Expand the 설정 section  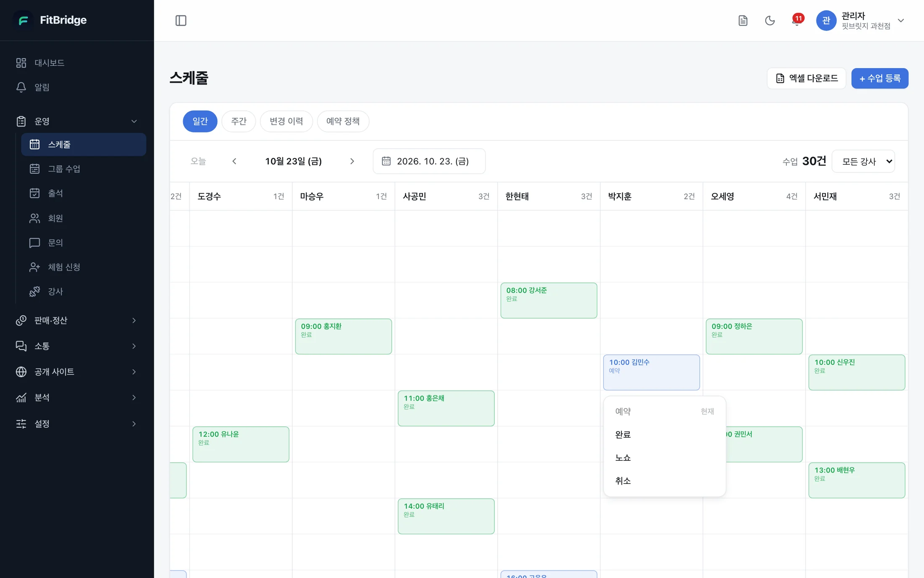click(x=77, y=423)
